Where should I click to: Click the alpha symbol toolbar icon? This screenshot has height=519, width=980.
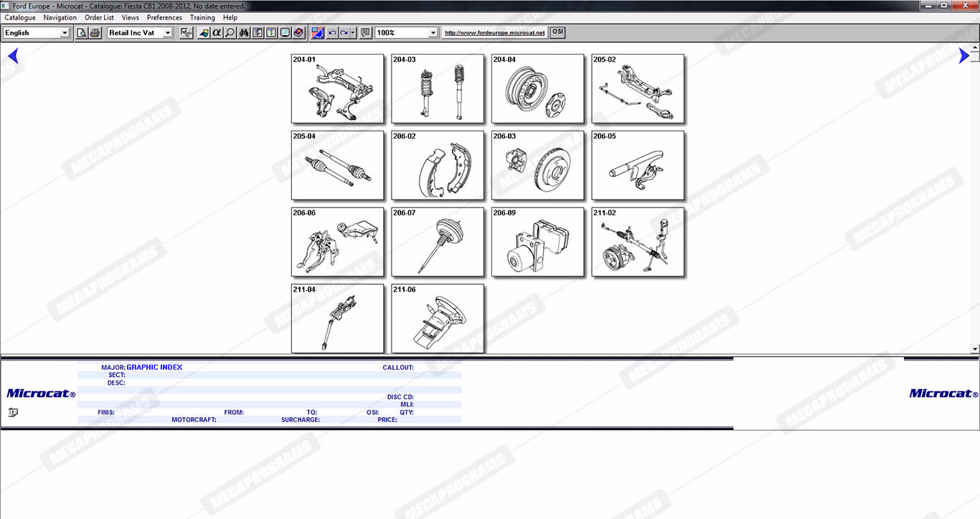point(217,33)
